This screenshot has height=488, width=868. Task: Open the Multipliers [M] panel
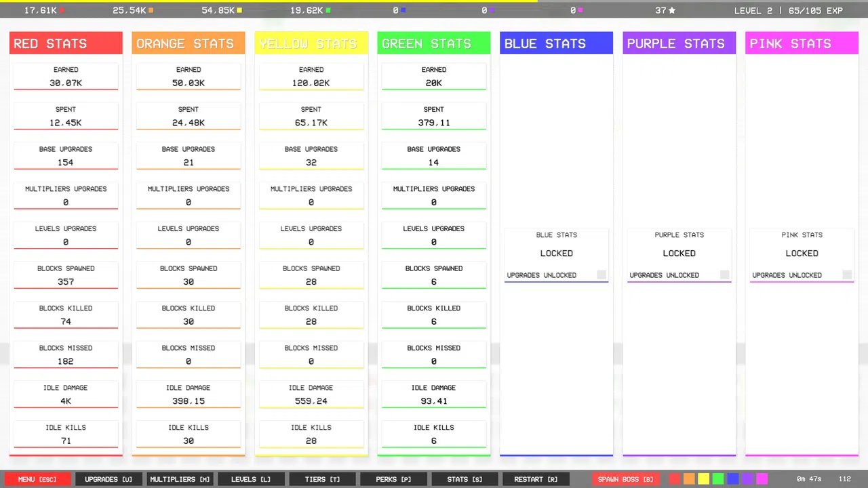180,479
